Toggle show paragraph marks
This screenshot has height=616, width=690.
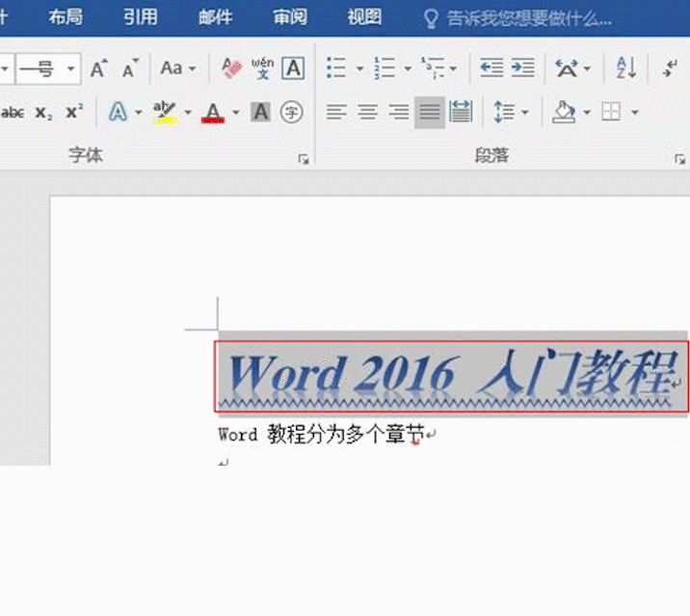(x=670, y=68)
